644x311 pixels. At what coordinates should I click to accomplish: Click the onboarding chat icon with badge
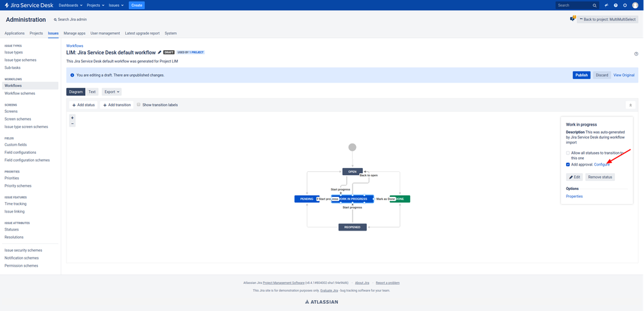click(572, 19)
